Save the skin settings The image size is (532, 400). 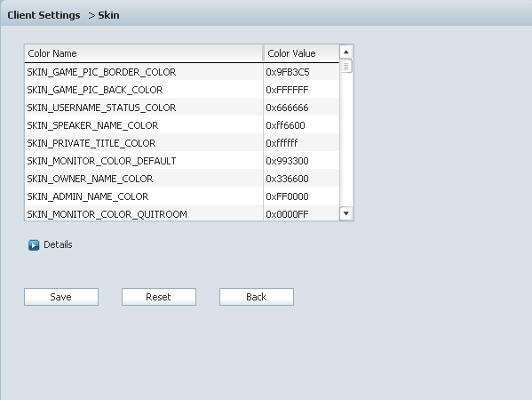pos(61,297)
